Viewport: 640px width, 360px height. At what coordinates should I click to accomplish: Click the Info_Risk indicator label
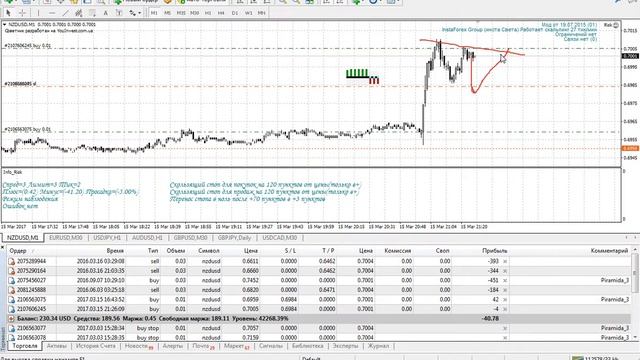tap(13, 172)
